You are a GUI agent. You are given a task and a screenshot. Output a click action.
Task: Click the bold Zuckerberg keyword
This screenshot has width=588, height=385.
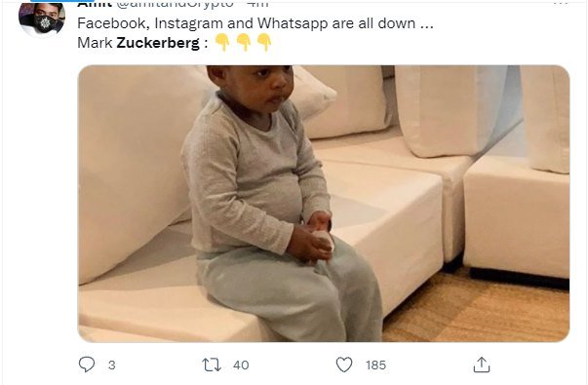tap(158, 43)
